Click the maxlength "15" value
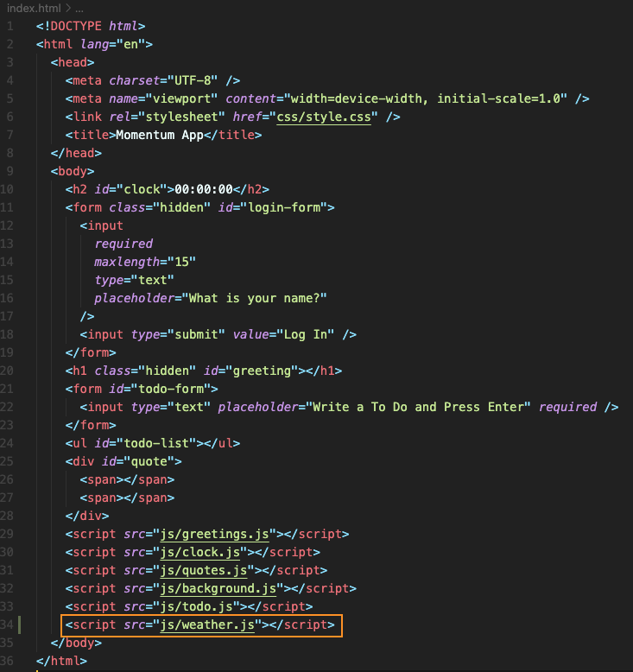 point(181,262)
